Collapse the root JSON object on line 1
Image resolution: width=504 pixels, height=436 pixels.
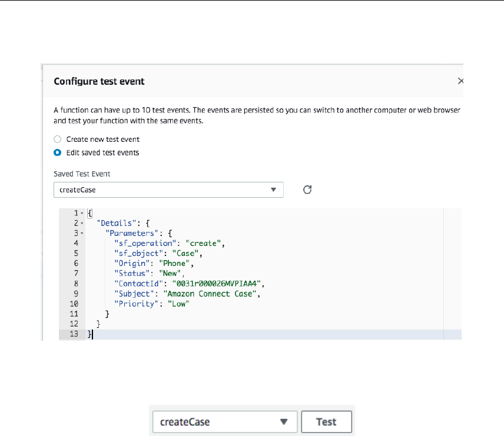click(x=82, y=212)
